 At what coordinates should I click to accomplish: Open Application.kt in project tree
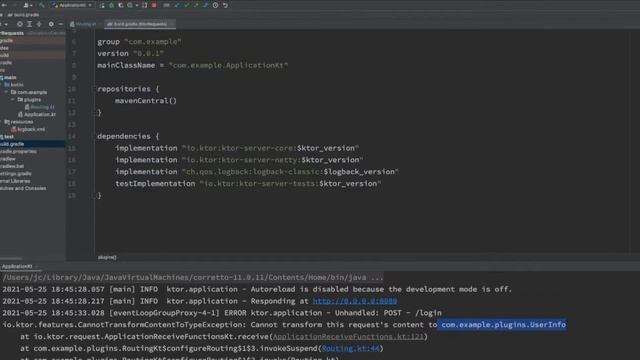point(37,114)
